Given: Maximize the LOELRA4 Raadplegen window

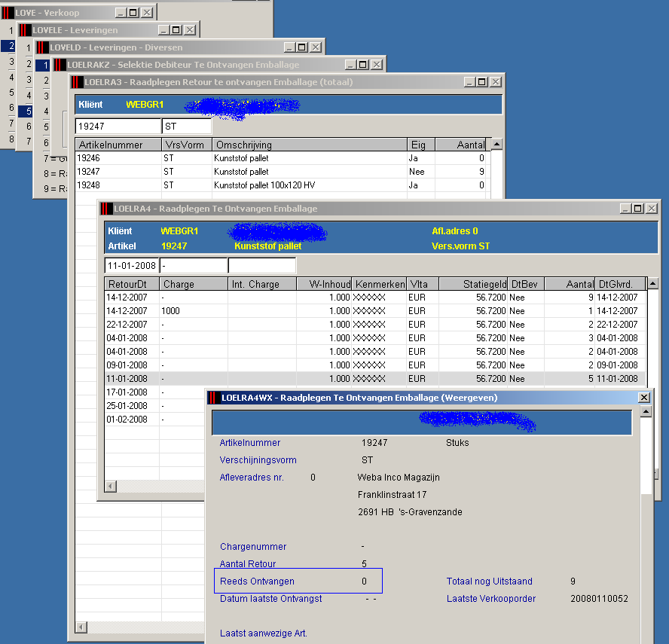Looking at the screenshot, I should click(x=638, y=209).
